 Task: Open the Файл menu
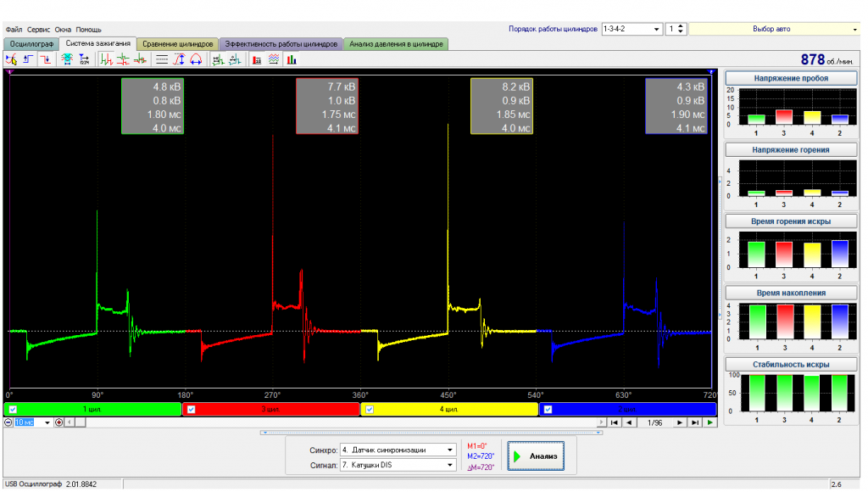pyautogui.click(x=14, y=30)
